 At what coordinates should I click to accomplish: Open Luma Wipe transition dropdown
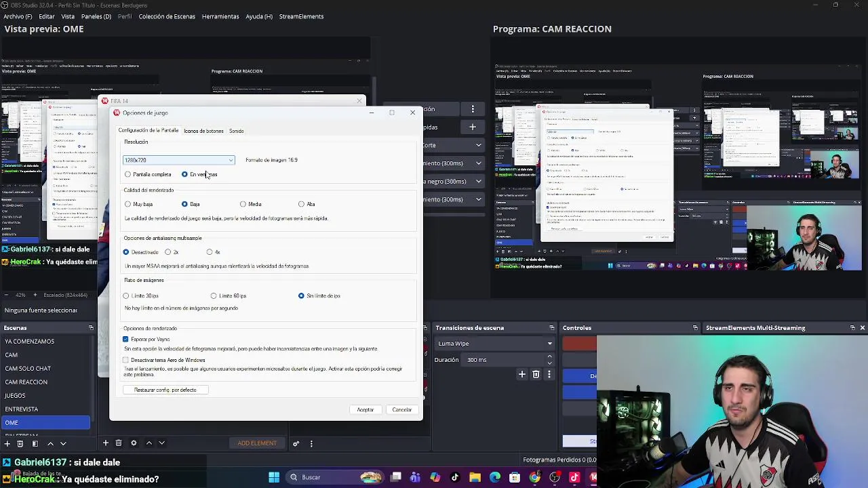(495, 344)
